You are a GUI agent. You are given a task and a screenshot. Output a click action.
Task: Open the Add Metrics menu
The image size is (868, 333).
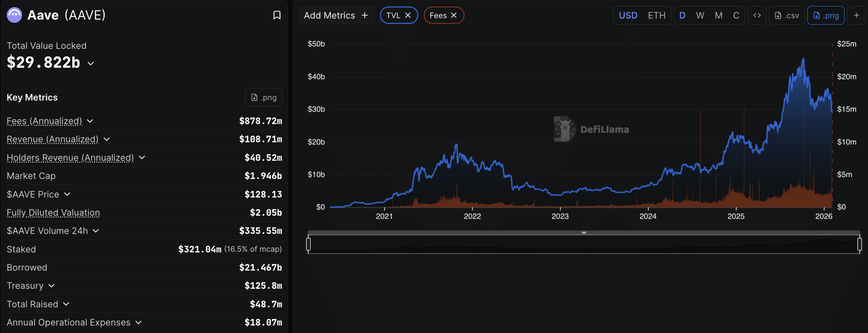(x=336, y=15)
